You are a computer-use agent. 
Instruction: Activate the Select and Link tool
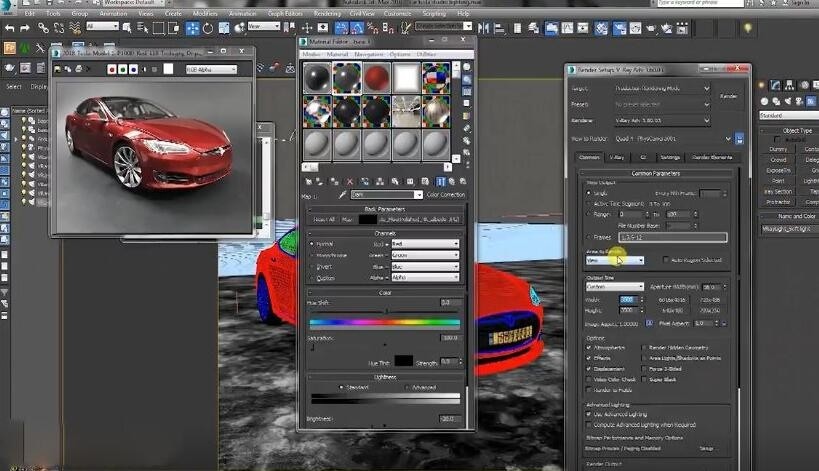coord(43,28)
